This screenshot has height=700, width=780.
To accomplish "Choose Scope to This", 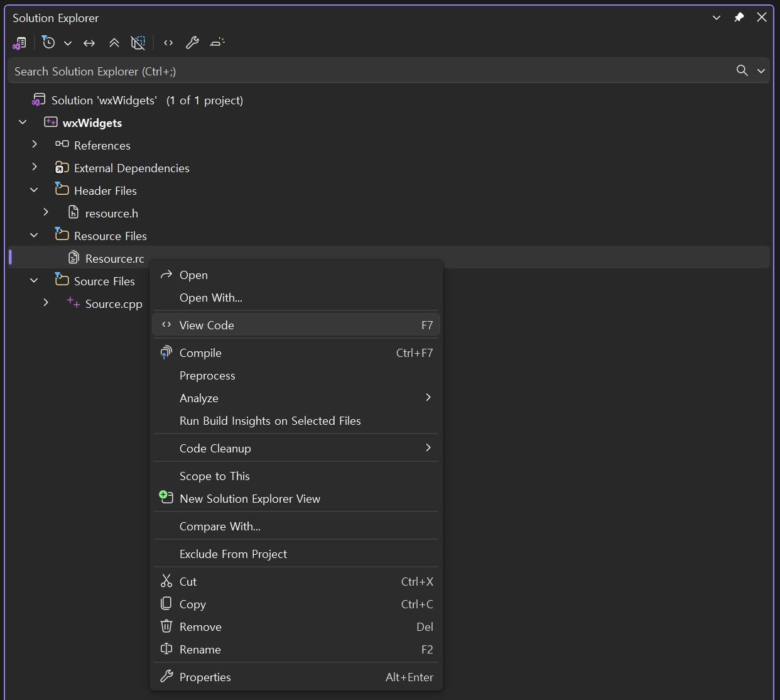I will click(296, 476).
